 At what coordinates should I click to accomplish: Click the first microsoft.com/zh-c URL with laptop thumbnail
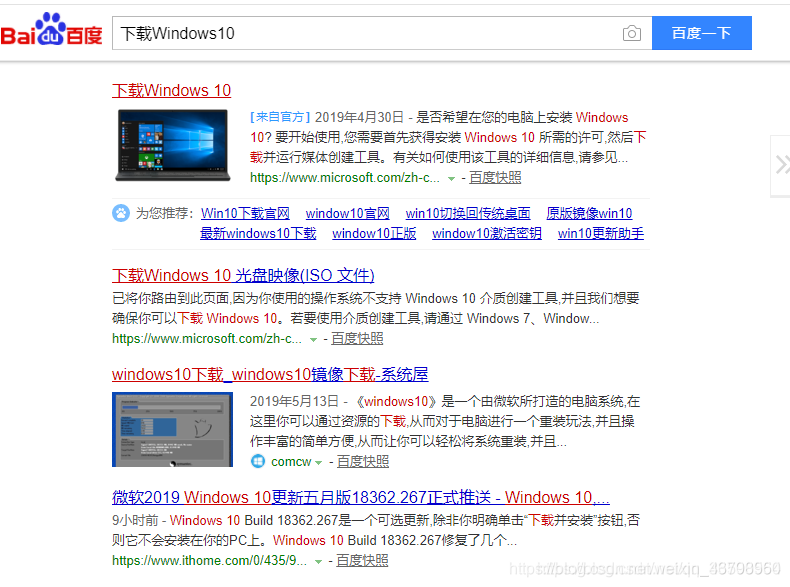tap(345, 178)
